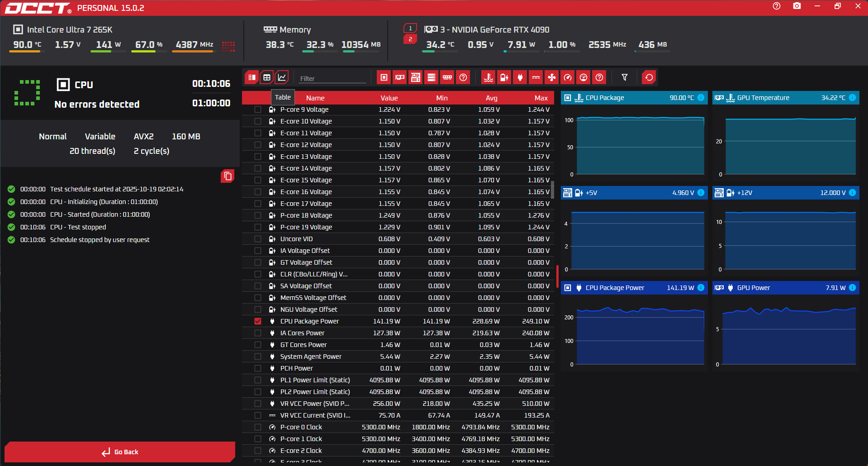Toggle the power plug sensor filter
The image size is (868, 466).
click(520, 77)
